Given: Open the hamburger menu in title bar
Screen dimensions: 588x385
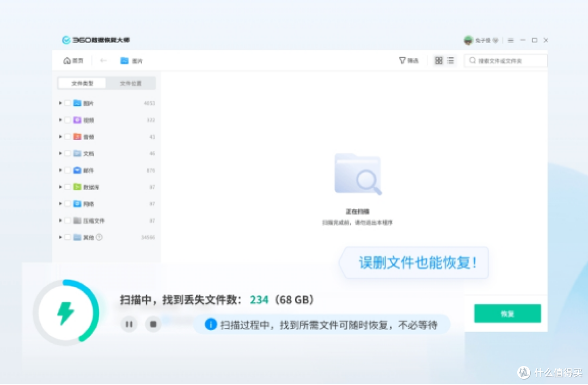Looking at the screenshot, I should (x=511, y=40).
